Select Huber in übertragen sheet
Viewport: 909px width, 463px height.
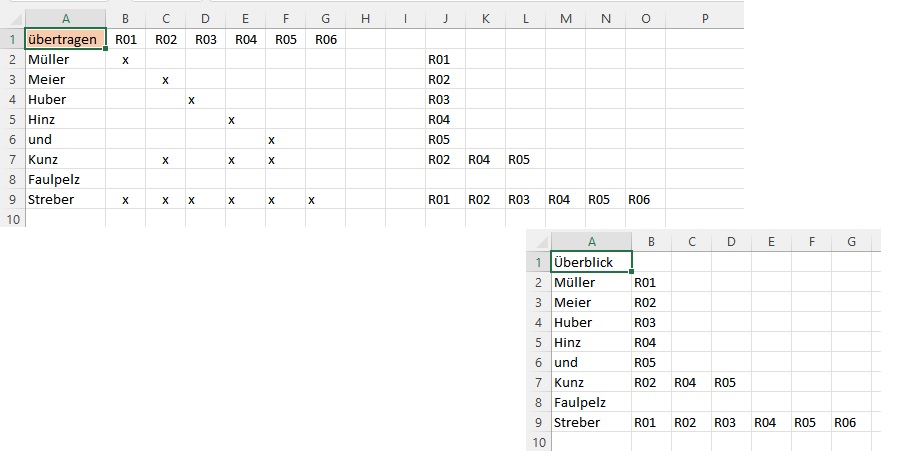point(66,99)
